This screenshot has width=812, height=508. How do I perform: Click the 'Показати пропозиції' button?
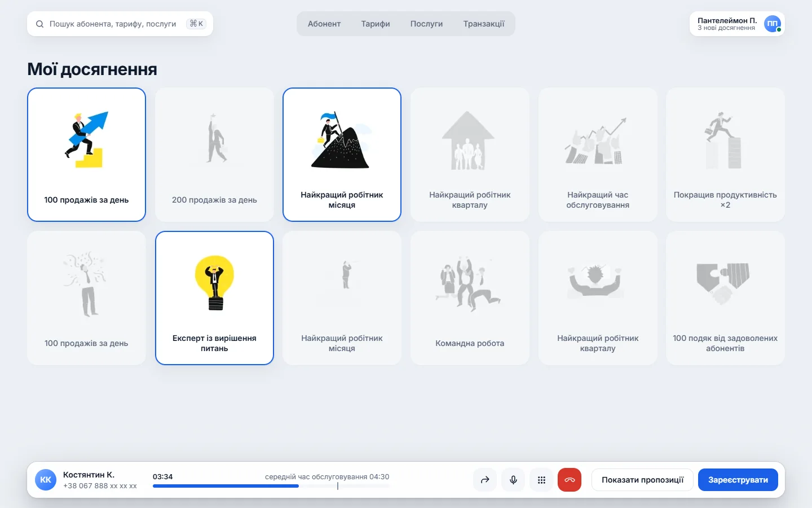pyautogui.click(x=642, y=480)
